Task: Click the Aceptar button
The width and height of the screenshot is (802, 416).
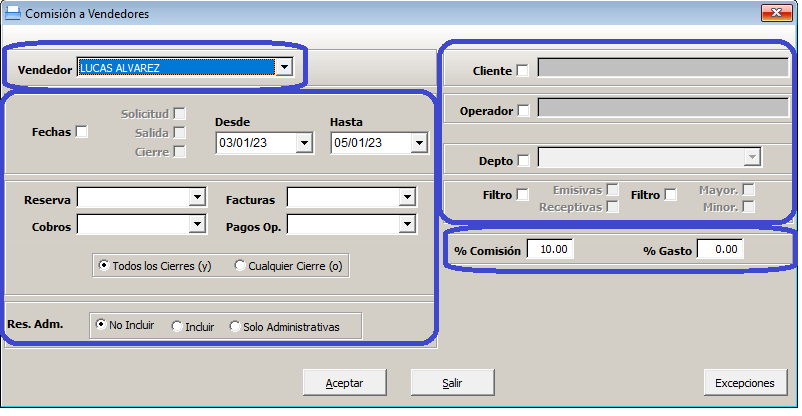Action: (x=344, y=383)
